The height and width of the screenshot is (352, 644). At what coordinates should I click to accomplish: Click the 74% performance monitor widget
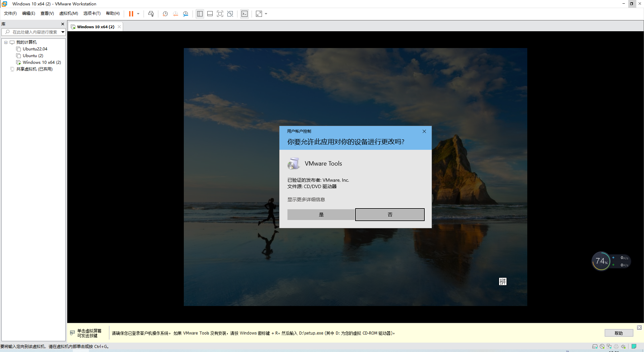coord(601,261)
